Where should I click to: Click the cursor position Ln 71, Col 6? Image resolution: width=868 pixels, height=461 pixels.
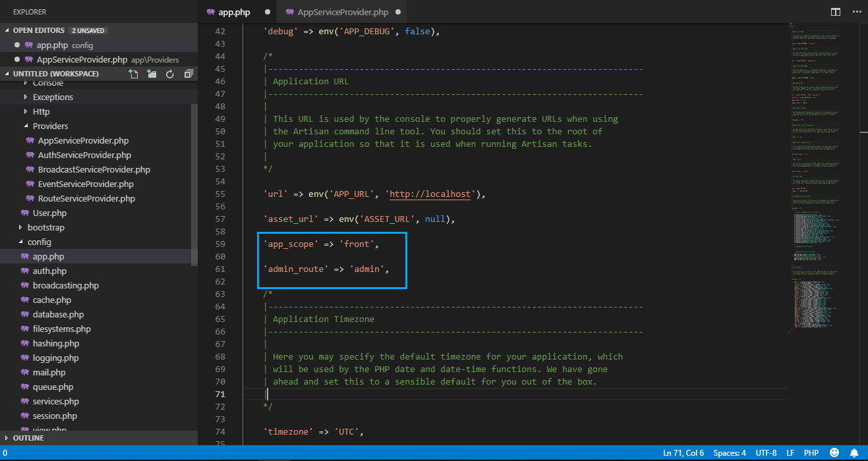[x=683, y=453]
